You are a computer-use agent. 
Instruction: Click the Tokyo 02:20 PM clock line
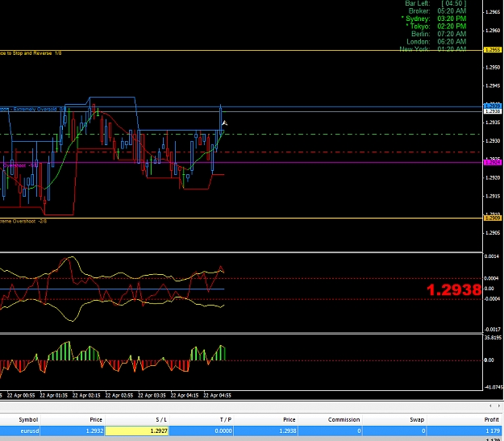point(435,27)
